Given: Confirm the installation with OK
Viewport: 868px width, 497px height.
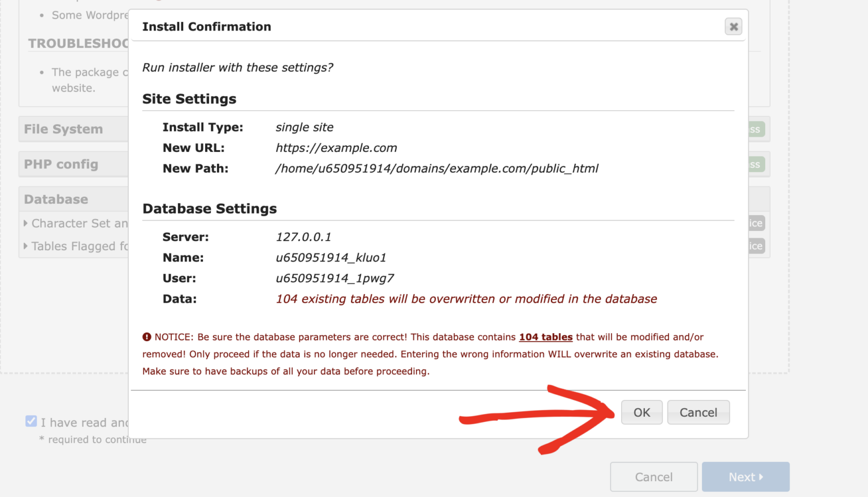Looking at the screenshot, I should (641, 412).
